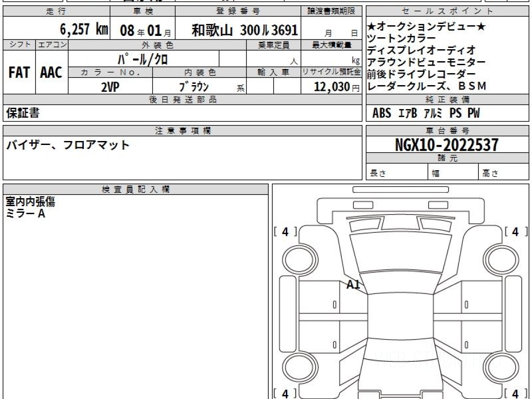Select the エアコン header cell

coord(52,45)
